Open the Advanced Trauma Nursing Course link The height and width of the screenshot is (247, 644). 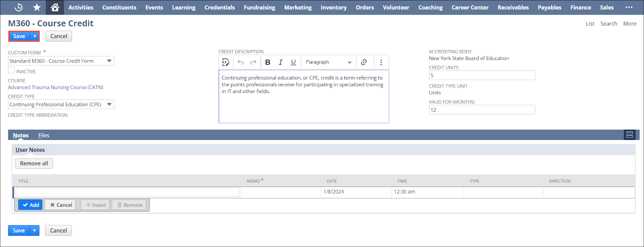(56, 87)
